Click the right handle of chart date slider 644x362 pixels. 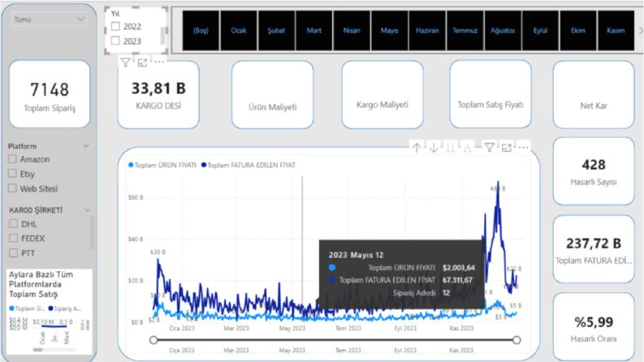[x=516, y=340]
